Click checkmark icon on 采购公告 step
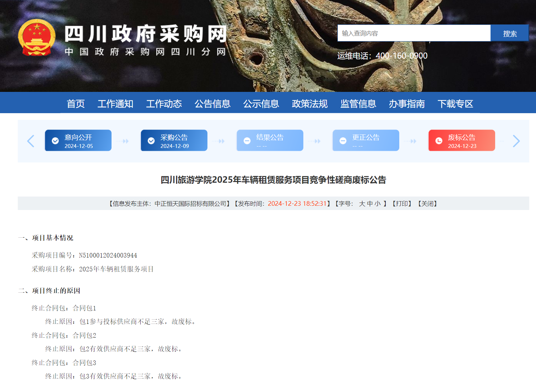Screen dimensions: 536x392 pos(151,141)
